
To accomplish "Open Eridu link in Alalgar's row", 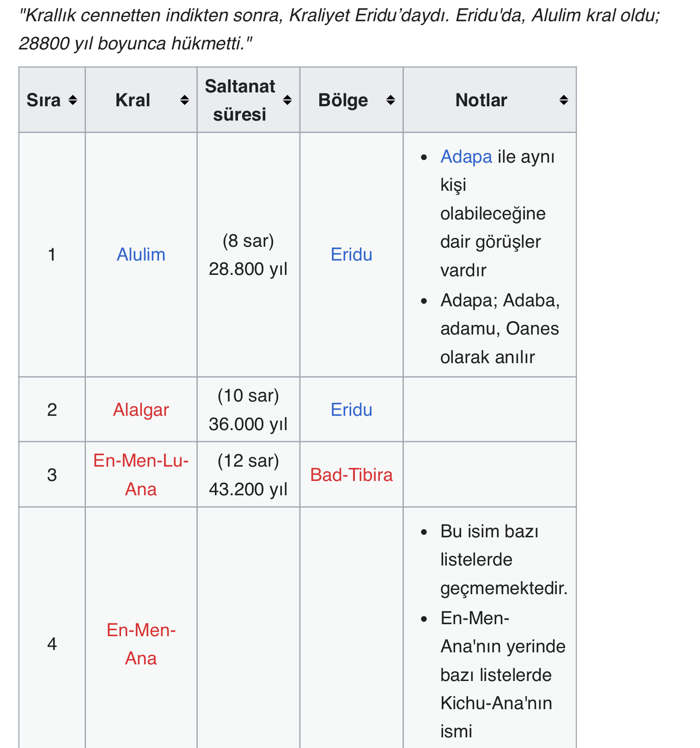I will coord(351,410).
